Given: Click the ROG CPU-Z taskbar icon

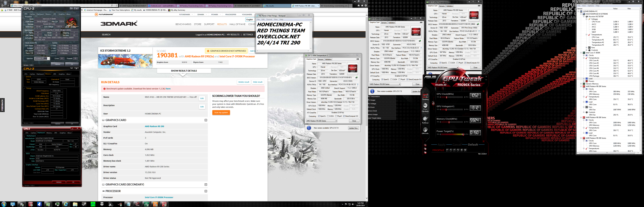Looking at the screenshot, I should click(x=164, y=204).
